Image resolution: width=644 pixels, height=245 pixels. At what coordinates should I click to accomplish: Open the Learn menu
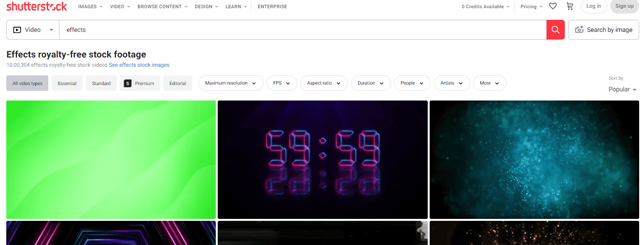pyautogui.click(x=237, y=6)
